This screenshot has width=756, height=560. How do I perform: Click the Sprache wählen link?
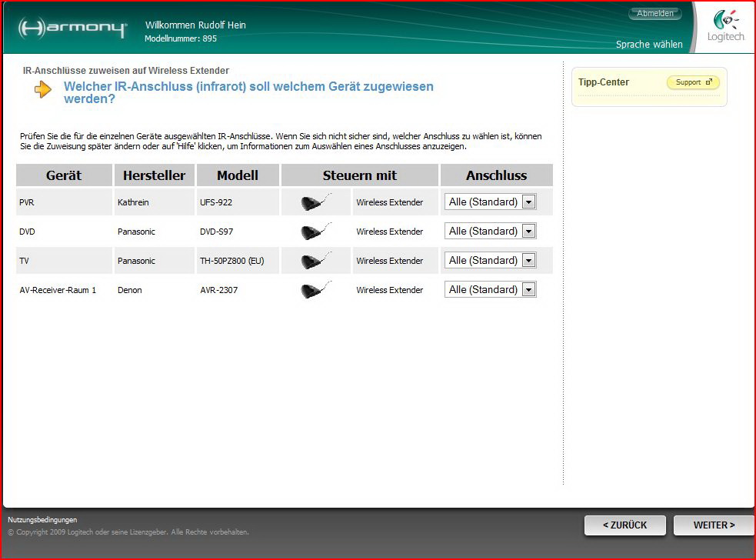pos(649,45)
